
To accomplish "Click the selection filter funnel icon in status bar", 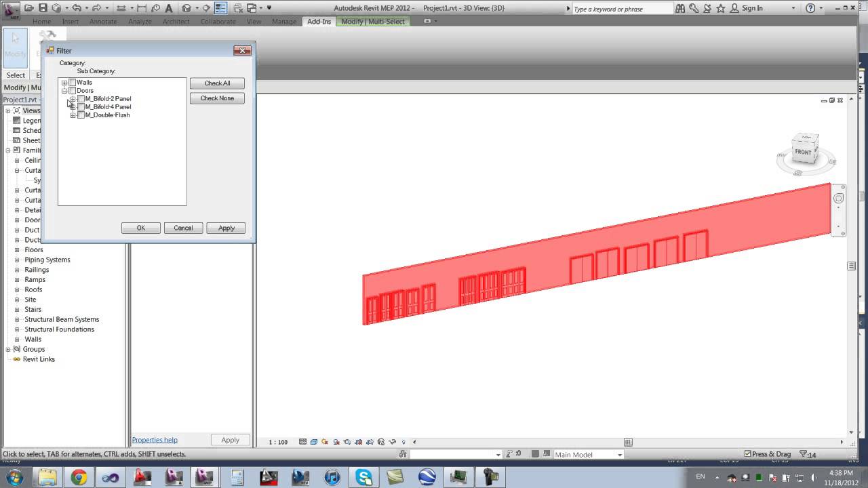I will [804, 454].
